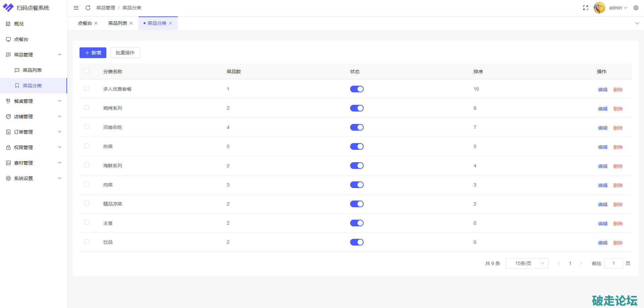The image size is (644, 308).
Task: Click the sidebar collapse hamburger icon
Action: pos(76,8)
